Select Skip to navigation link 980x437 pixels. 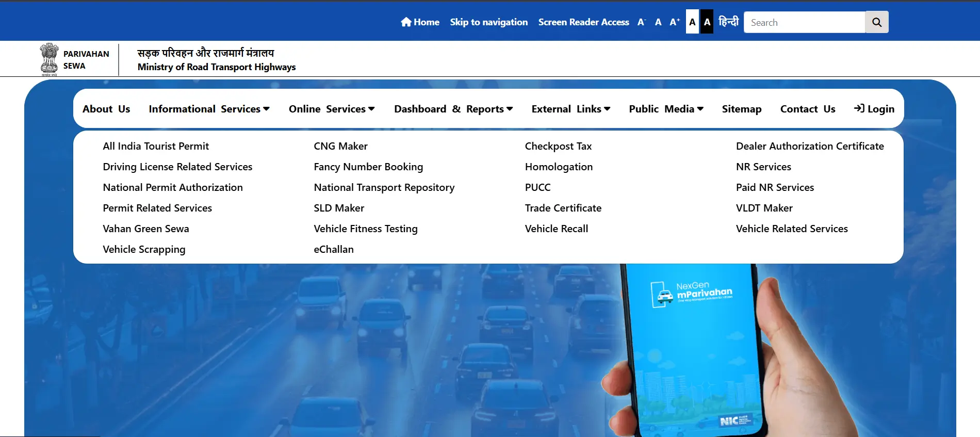click(x=489, y=22)
